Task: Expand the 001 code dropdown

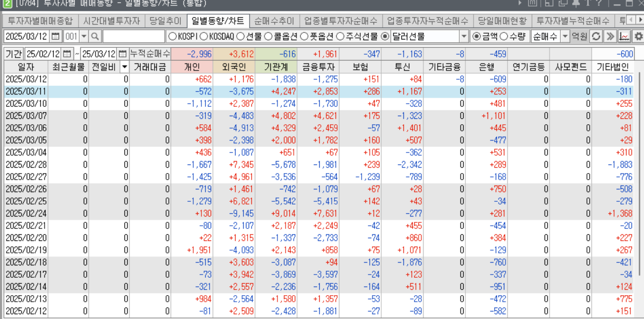Action: (x=84, y=37)
